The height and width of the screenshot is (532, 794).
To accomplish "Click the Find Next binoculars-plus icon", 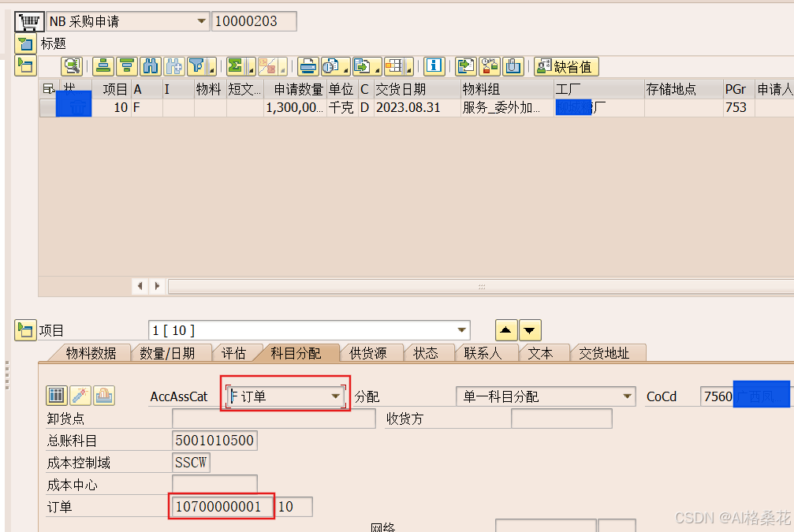I will coord(174,66).
